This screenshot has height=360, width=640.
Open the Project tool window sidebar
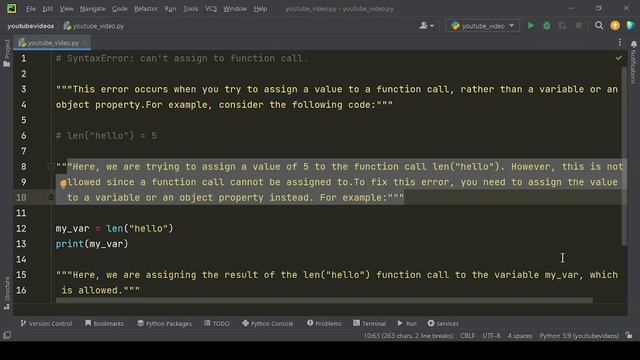click(x=7, y=53)
